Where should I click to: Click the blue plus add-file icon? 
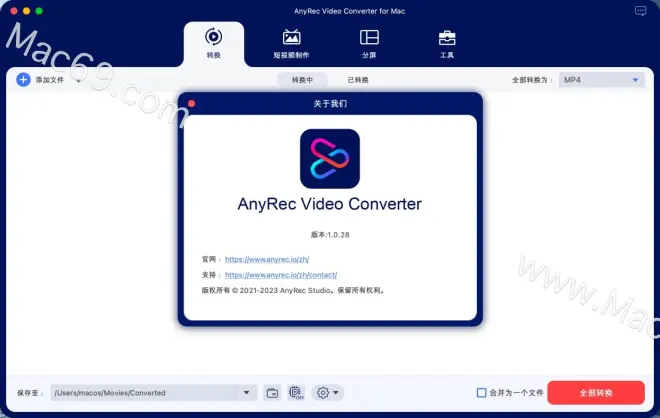23,80
